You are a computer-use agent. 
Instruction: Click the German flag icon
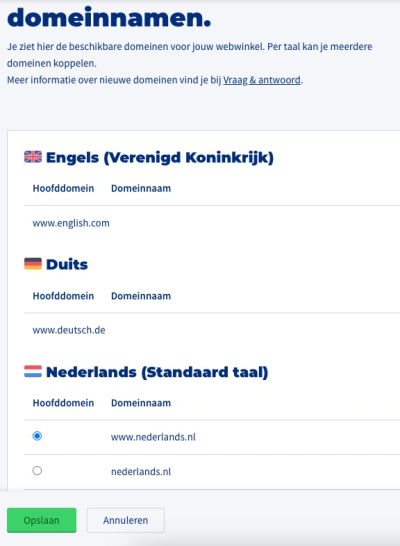(x=33, y=264)
